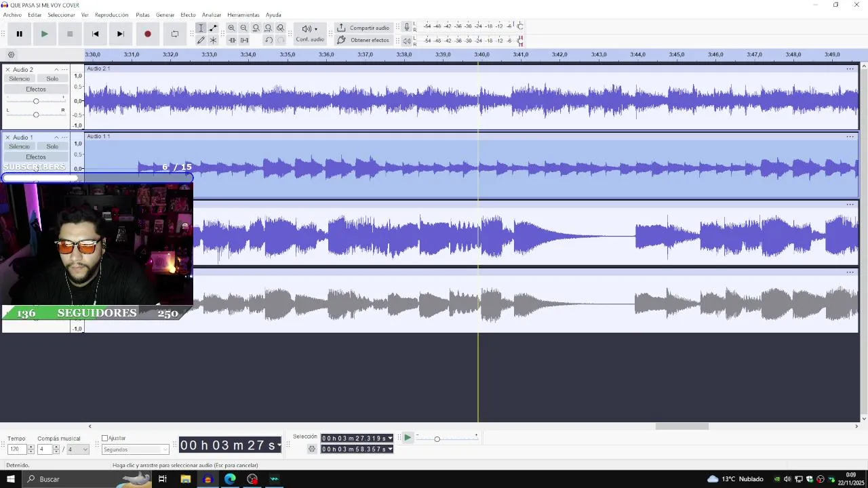Click the playback meter speaker icon
868x488 pixels.
407,41
